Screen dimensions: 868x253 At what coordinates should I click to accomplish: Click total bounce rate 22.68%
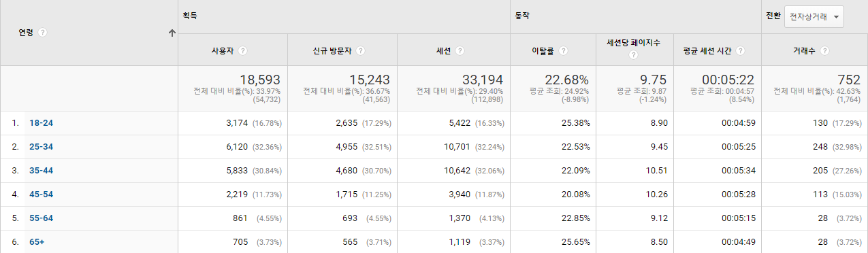tap(567, 80)
